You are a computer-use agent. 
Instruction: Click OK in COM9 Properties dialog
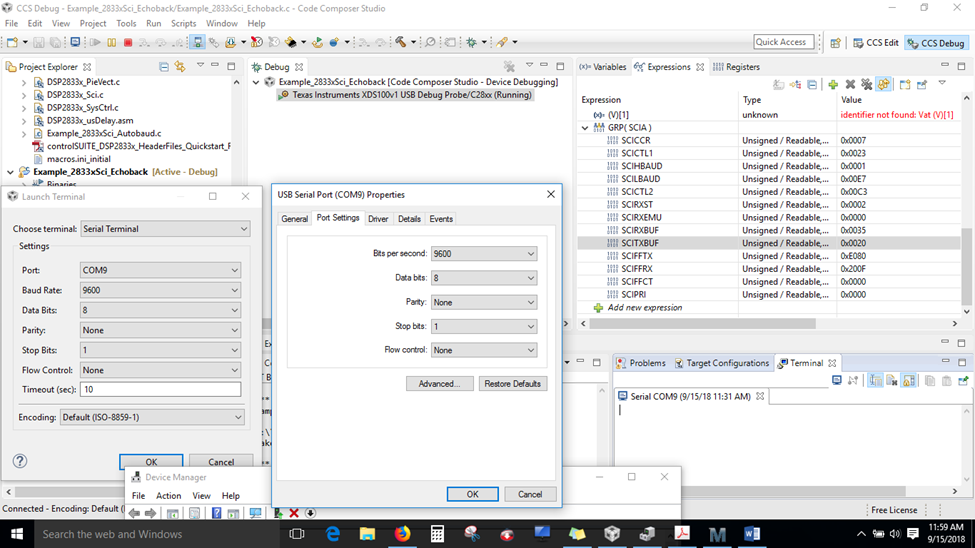(x=473, y=494)
